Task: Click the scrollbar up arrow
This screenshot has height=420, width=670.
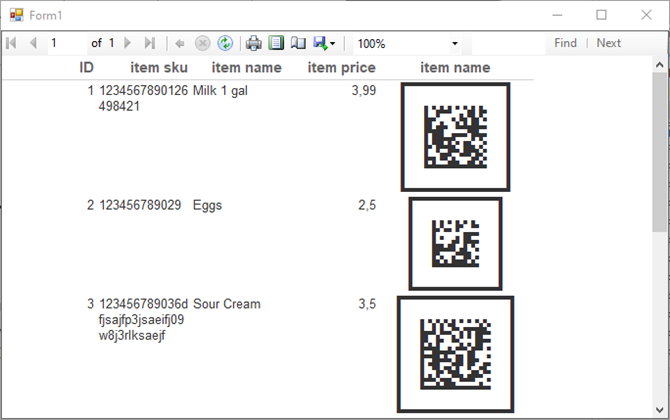Action: [659, 65]
